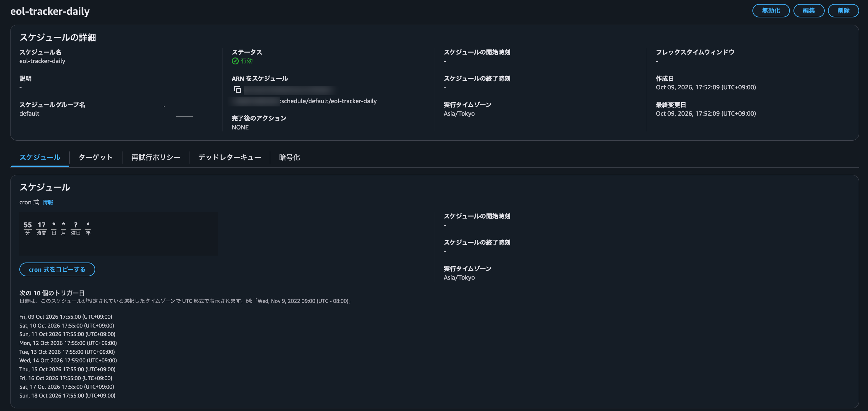Copy the cron expression with cron 式をコピーする
Image resolution: width=868 pixels, height=411 pixels.
click(x=57, y=269)
